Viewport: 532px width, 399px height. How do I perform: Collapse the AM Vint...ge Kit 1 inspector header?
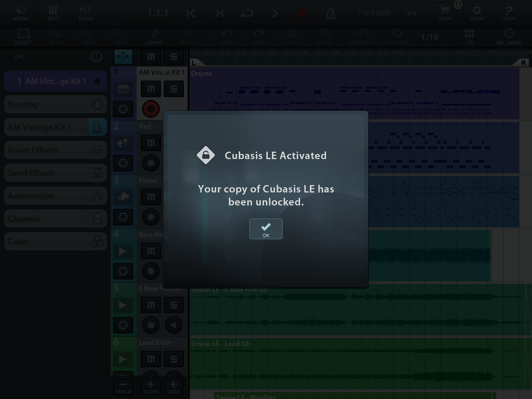pyautogui.click(x=97, y=81)
